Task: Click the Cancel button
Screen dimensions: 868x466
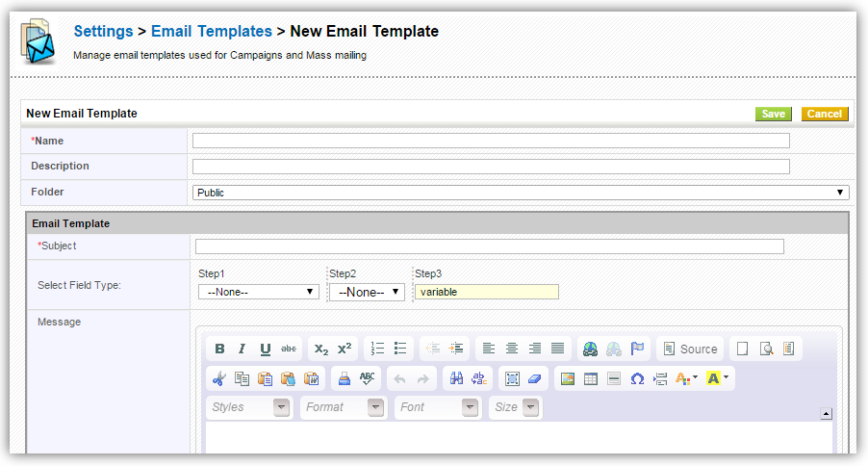Action: [x=825, y=114]
